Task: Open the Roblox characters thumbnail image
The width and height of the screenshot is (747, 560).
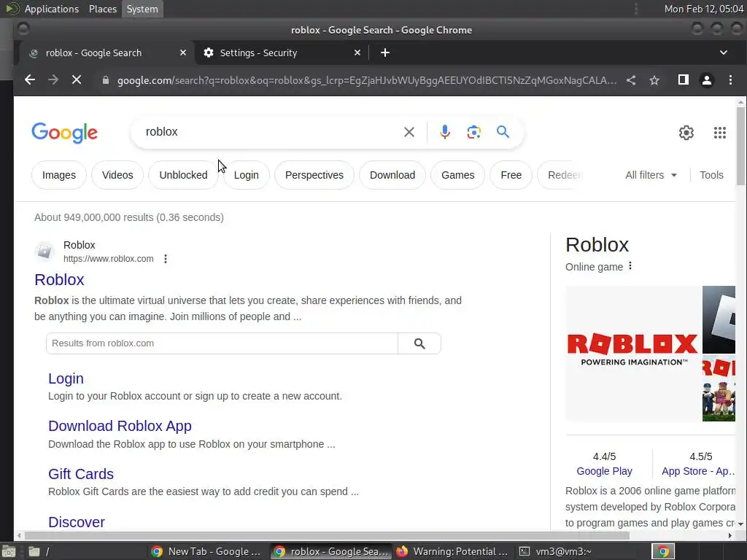Action: (719, 388)
